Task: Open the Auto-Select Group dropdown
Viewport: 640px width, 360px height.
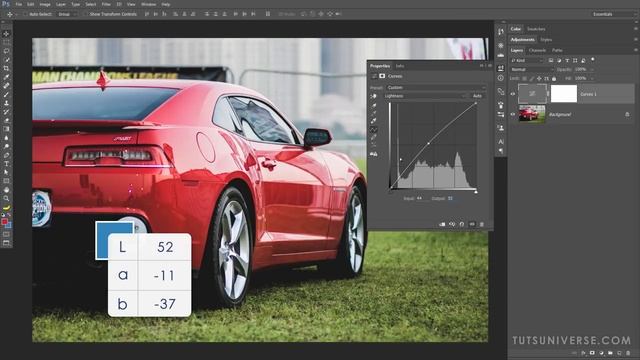Action: (67, 14)
